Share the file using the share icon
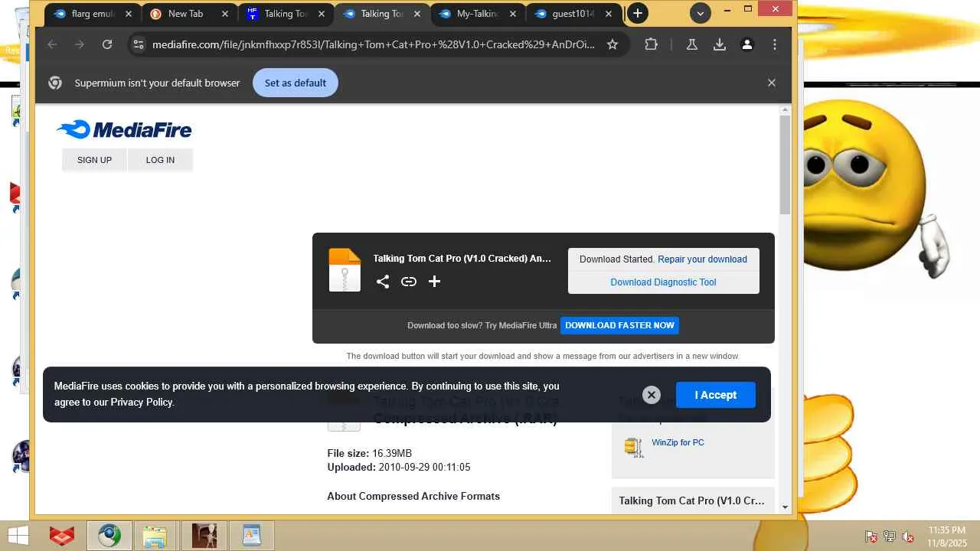980x551 pixels. [x=383, y=282]
